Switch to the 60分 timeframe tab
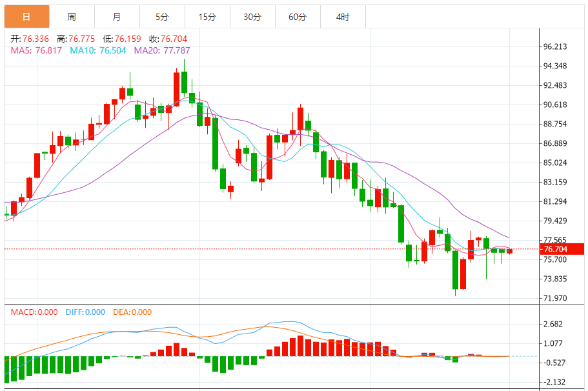 298,17
